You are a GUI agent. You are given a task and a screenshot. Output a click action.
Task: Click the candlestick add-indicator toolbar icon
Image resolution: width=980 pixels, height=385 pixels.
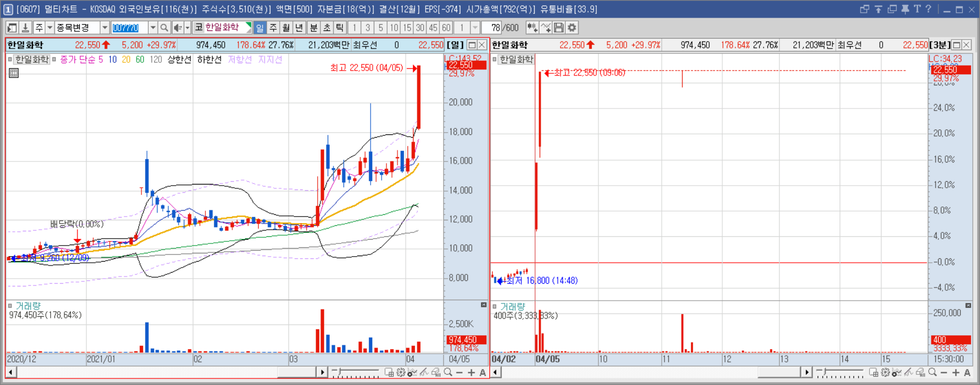tap(532, 28)
